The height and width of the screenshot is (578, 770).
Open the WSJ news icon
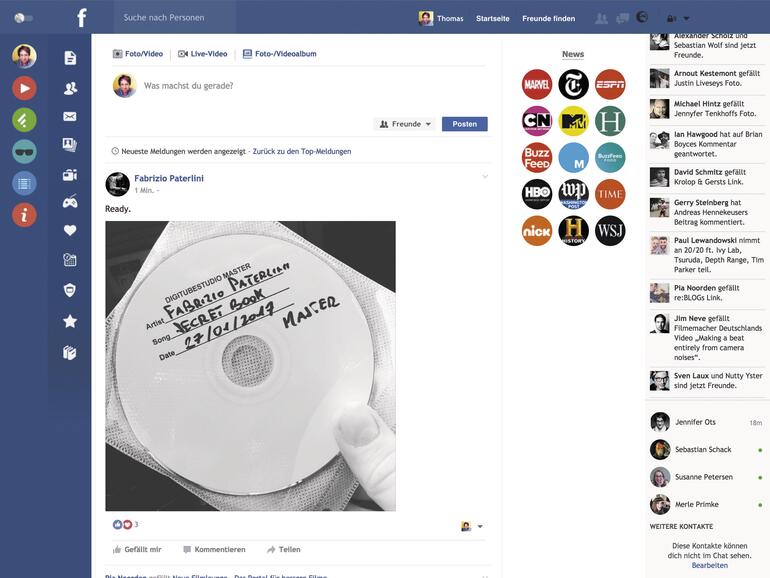(610, 231)
